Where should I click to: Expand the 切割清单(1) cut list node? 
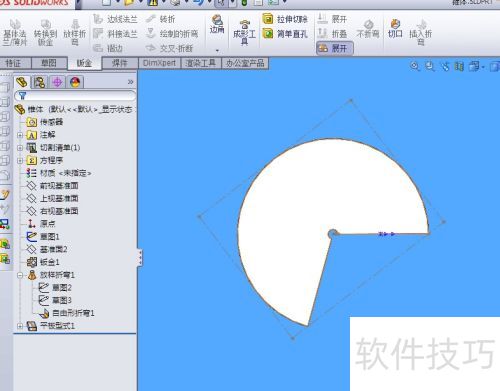pos(20,148)
